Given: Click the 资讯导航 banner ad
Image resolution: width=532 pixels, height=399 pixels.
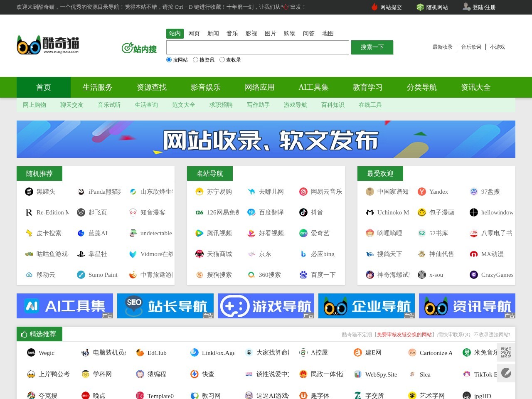Looking at the screenshot, I should pos(467,306).
